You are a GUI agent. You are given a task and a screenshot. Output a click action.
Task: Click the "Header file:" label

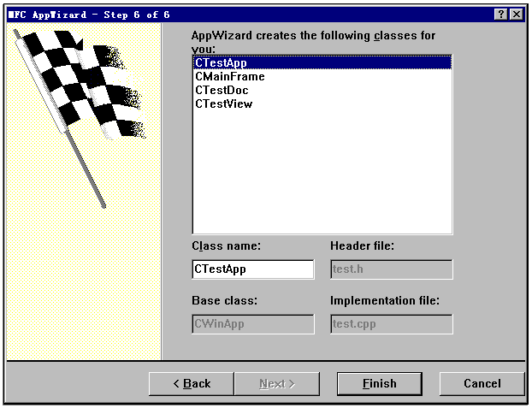coord(363,245)
